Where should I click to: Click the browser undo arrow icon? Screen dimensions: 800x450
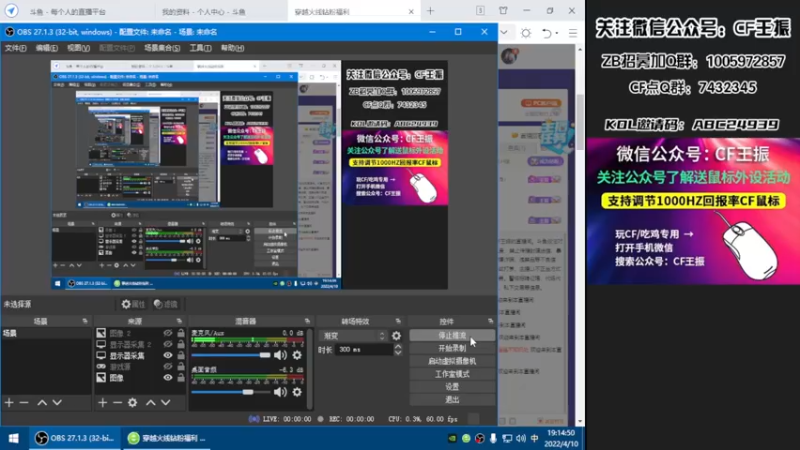(547, 33)
